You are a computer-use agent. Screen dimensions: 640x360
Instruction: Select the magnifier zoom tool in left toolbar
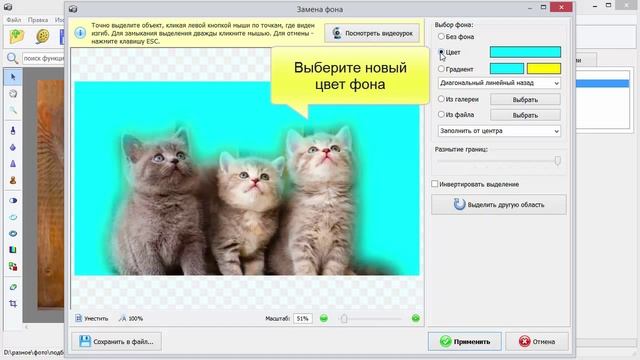pos(13,110)
